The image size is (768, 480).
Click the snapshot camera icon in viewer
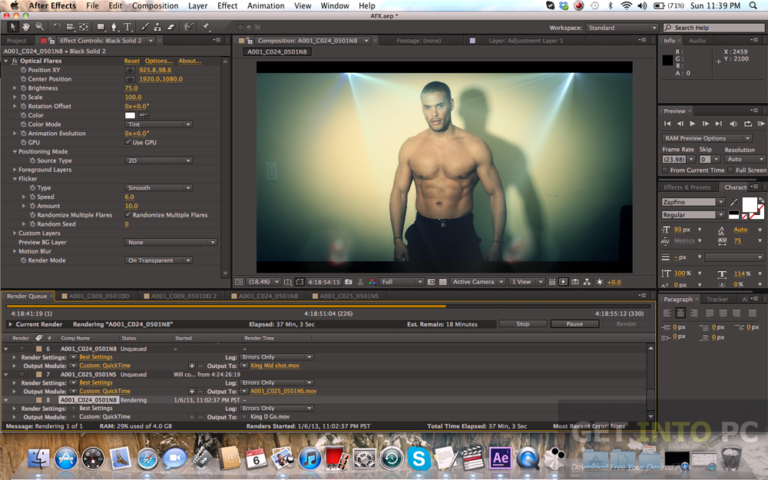pos(348,282)
